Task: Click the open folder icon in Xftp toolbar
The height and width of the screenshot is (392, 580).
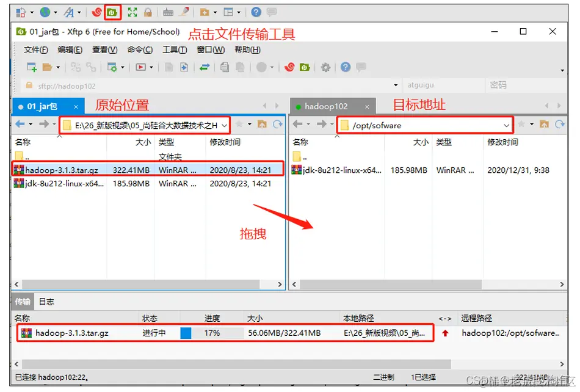Action: 47,67
